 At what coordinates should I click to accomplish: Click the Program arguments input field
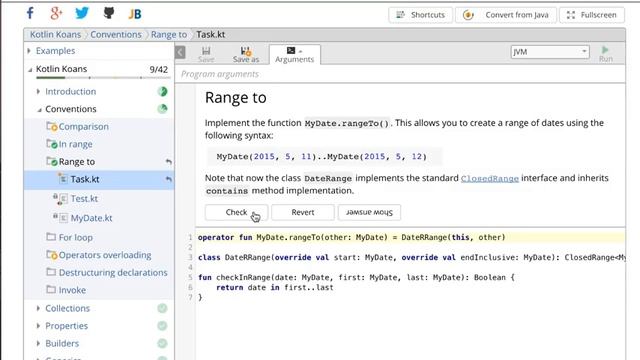[x=400, y=74]
